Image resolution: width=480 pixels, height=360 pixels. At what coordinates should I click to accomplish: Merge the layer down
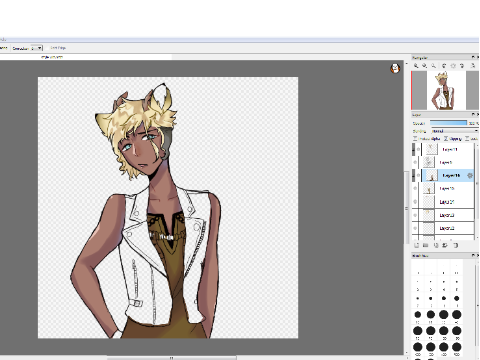(x=445, y=245)
